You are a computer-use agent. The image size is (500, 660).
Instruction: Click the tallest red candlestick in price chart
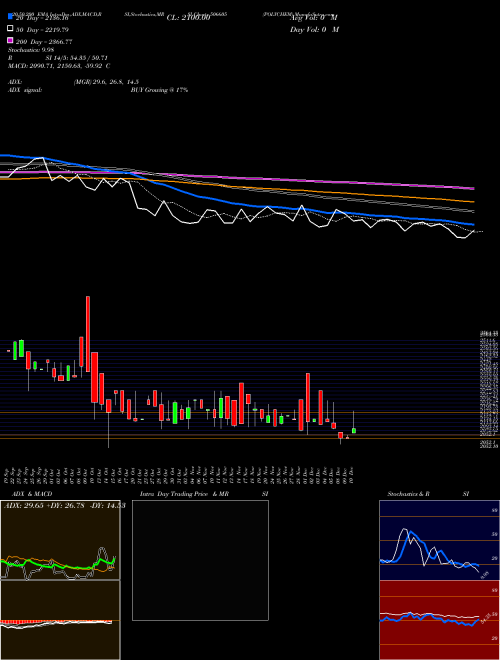[x=88, y=334]
